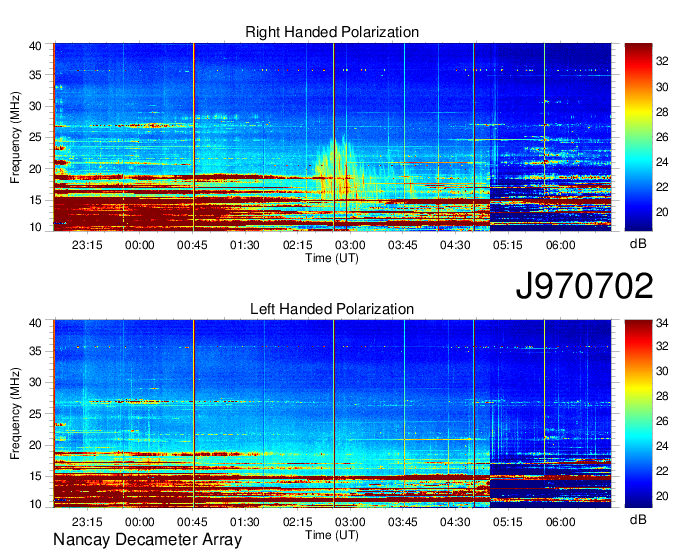
Task: Click the dB label under Left Handed color bar
Action: (638, 519)
